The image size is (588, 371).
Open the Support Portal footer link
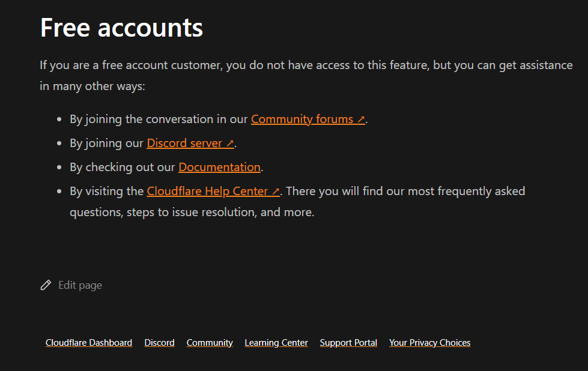point(348,342)
